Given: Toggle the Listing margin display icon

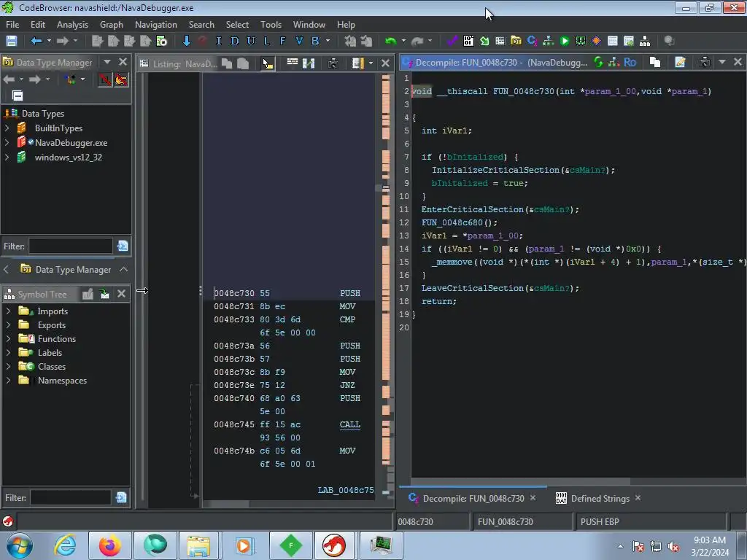Looking at the screenshot, I should coord(357,63).
